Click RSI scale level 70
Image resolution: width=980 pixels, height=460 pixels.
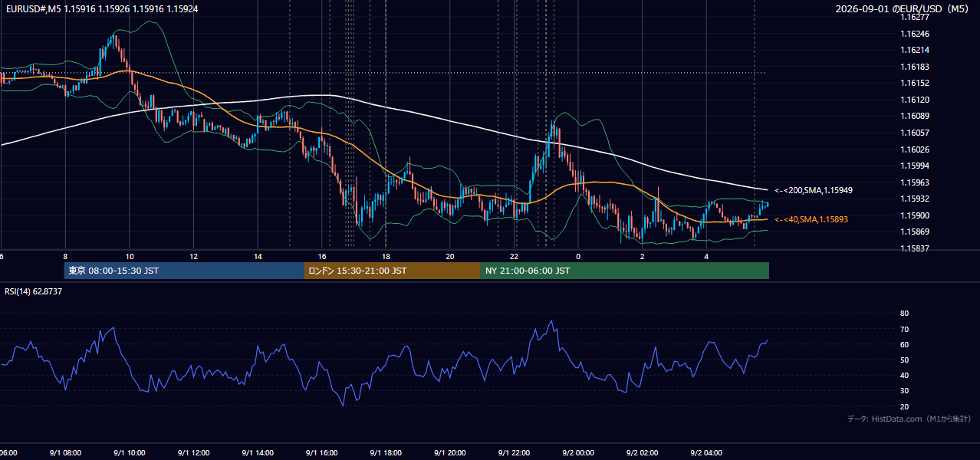[905, 329]
